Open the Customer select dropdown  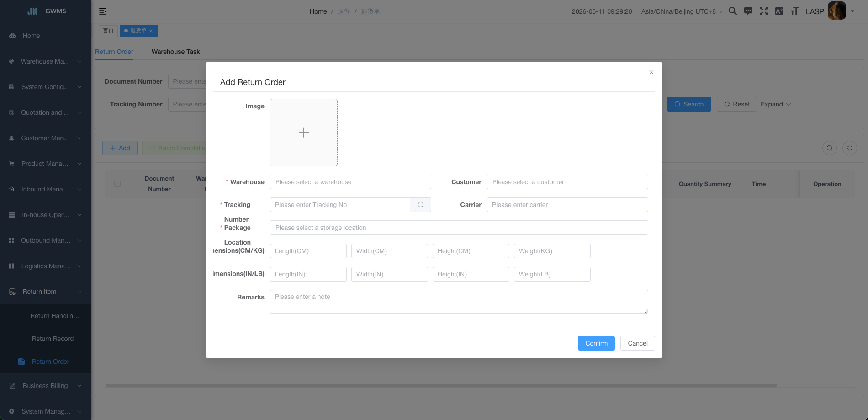tap(567, 182)
